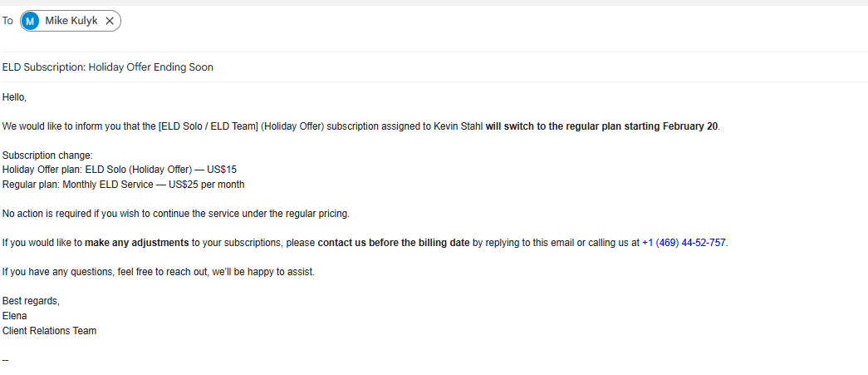Screen dimensions: 868x375
Task: Click bold text about switching February 20
Action: [x=602, y=126]
